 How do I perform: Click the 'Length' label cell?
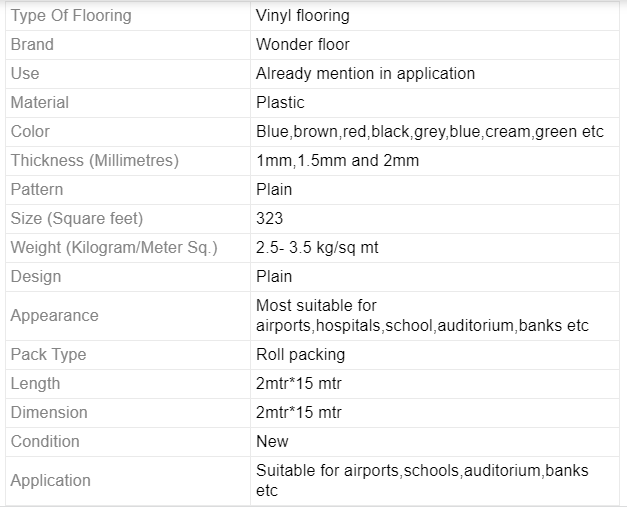[128, 384]
